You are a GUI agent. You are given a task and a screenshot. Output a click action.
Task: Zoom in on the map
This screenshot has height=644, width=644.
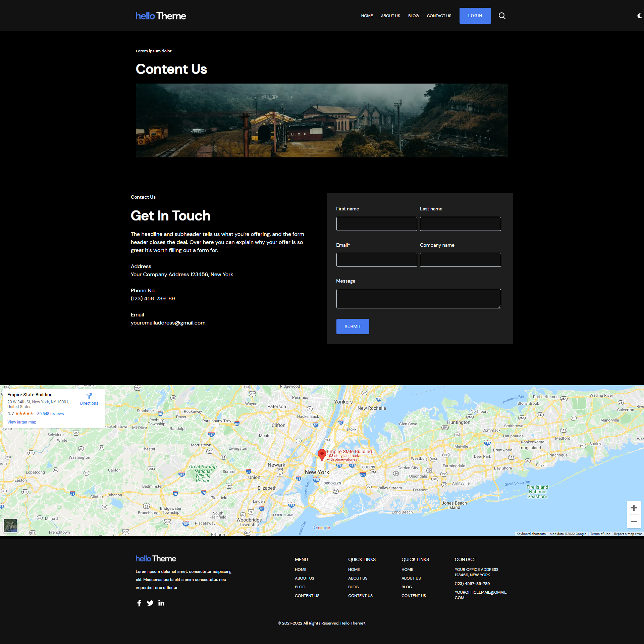(634, 508)
